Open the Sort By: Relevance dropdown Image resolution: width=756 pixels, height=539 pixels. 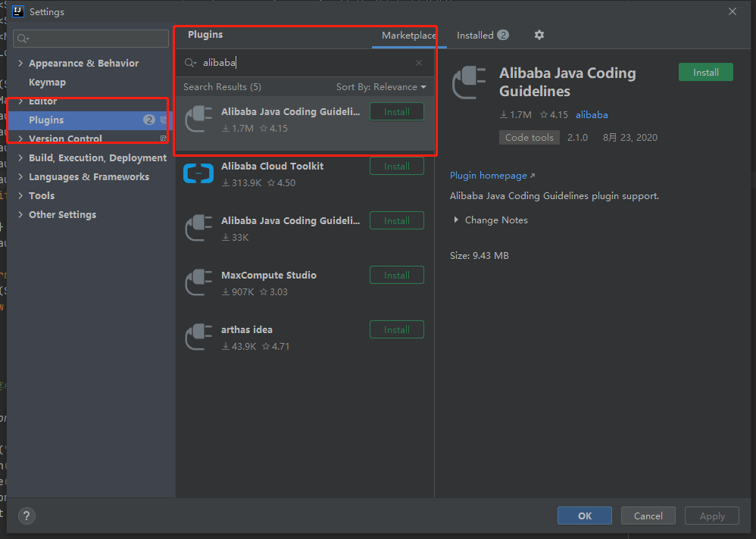pos(381,87)
